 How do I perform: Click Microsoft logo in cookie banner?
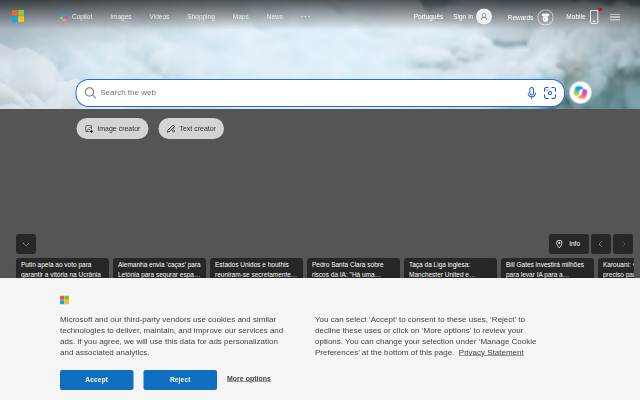click(x=64, y=300)
